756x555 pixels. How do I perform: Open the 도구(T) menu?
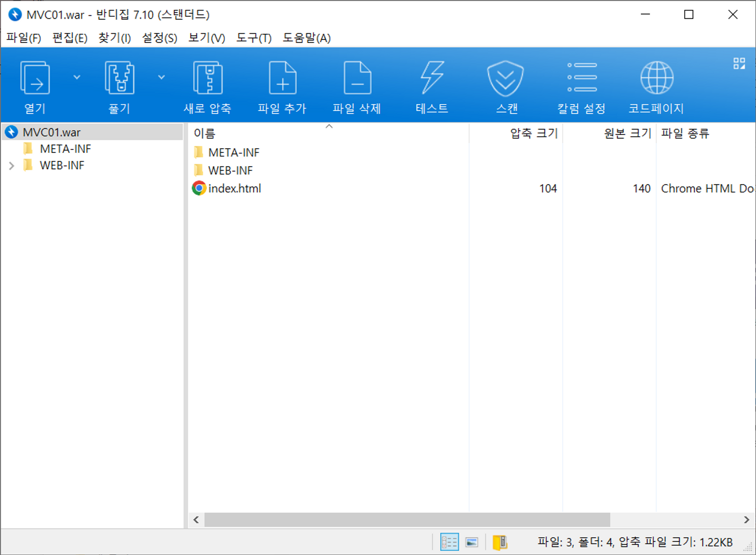[254, 38]
